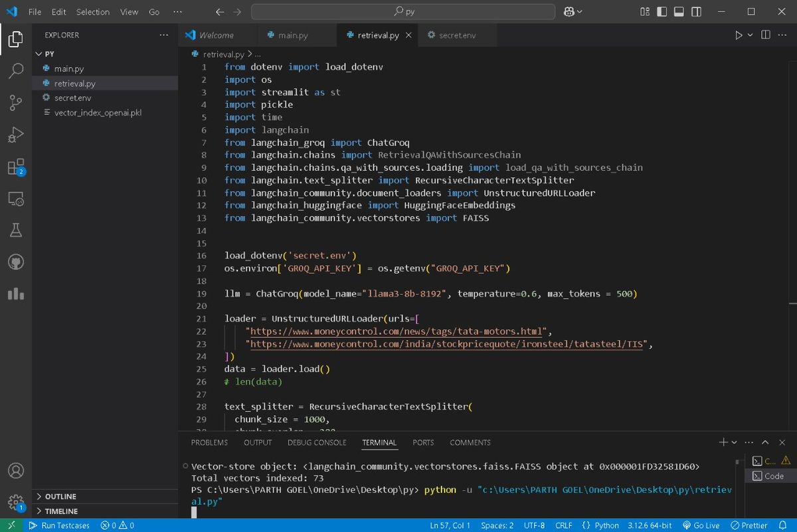The height and width of the screenshot is (532, 797).
Task: Open the Source Control view
Action: click(x=16, y=102)
